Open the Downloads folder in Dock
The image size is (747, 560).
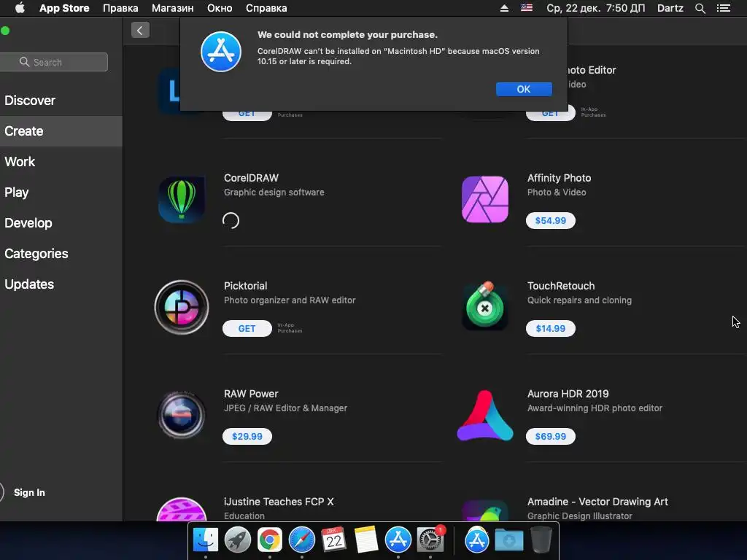point(508,540)
